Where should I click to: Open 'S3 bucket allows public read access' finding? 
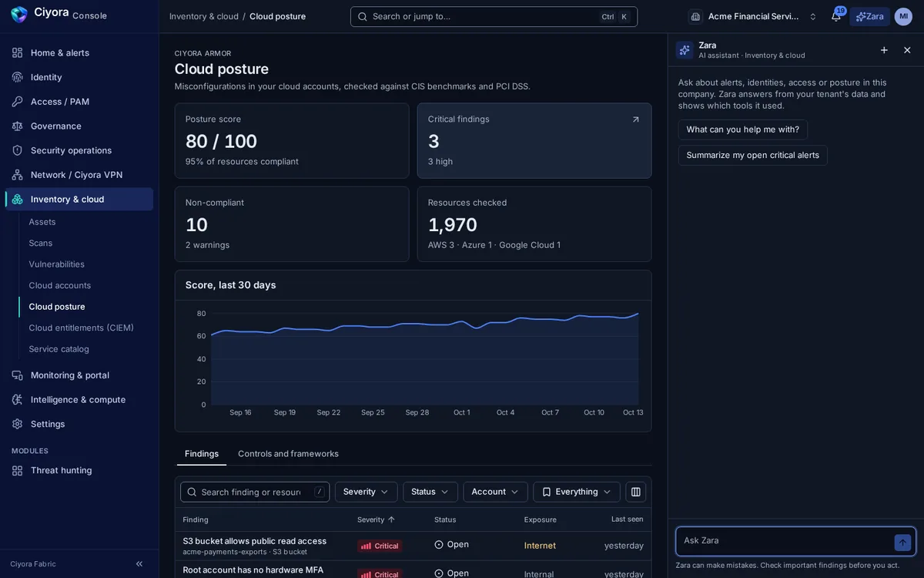[x=255, y=541]
